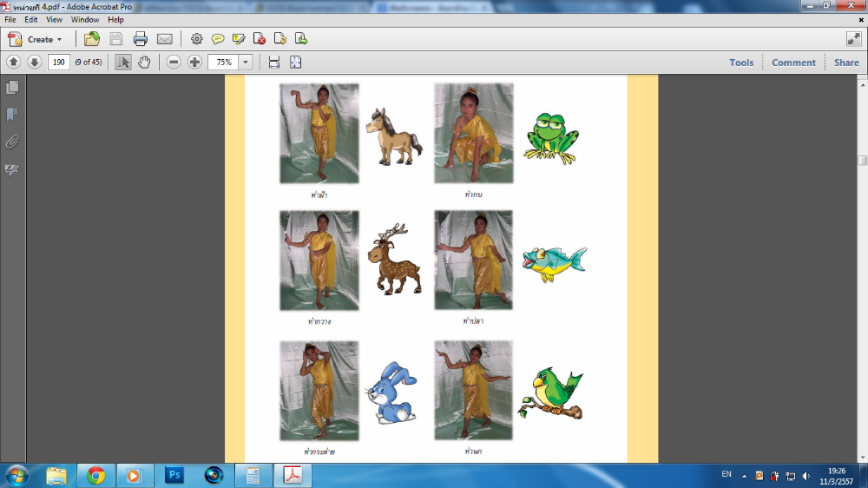The image size is (868, 488).
Task: Open the View menu
Action: click(x=54, y=19)
